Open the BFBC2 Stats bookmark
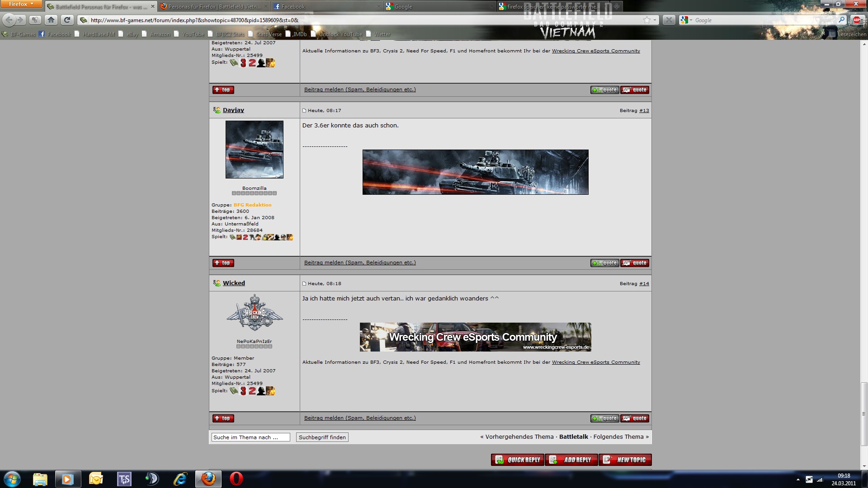This screenshot has width=868, height=488. [226, 34]
